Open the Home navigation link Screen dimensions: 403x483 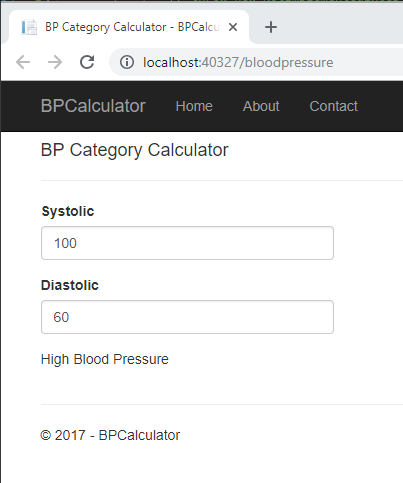[x=194, y=106]
